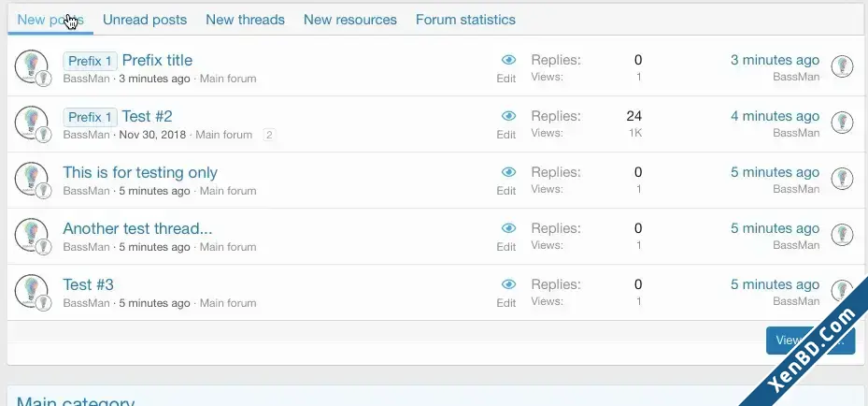Show the Forum statistics tab
This screenshot has width=868, height=406.
click(x=465, y=20)
